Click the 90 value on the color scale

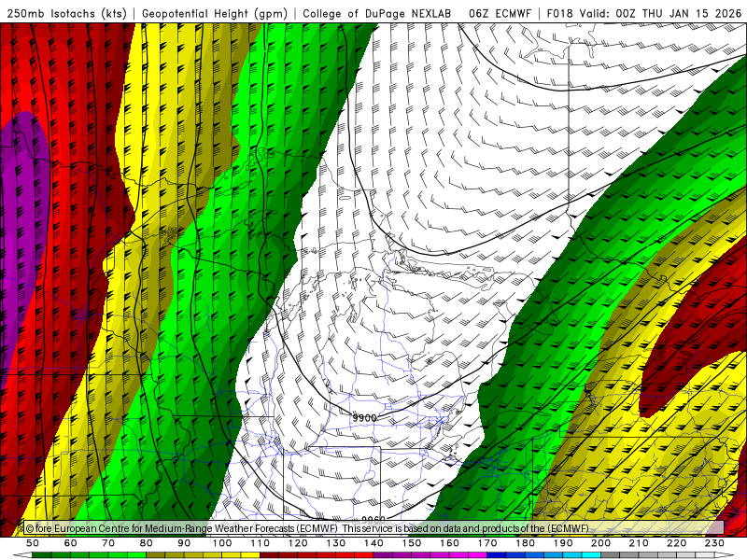coord(184,543)
